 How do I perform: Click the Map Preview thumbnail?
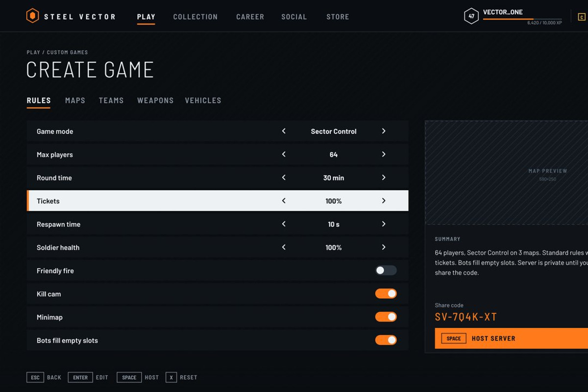click(507, 173)
